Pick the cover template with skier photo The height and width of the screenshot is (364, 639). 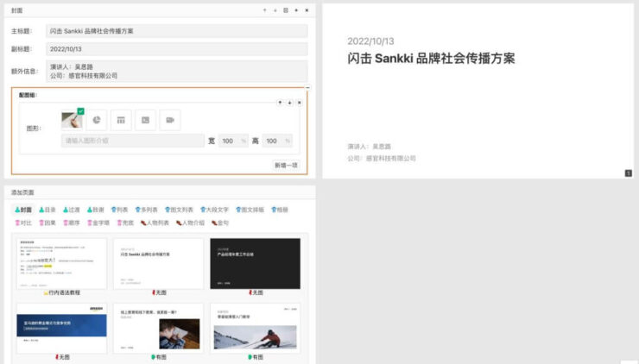tap(255, 328)
